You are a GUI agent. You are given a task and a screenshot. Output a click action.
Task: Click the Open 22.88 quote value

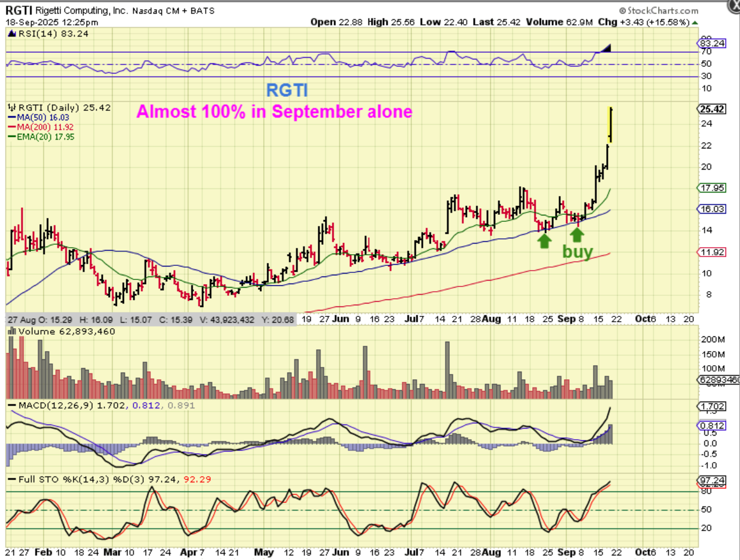(x=337, y=22)
